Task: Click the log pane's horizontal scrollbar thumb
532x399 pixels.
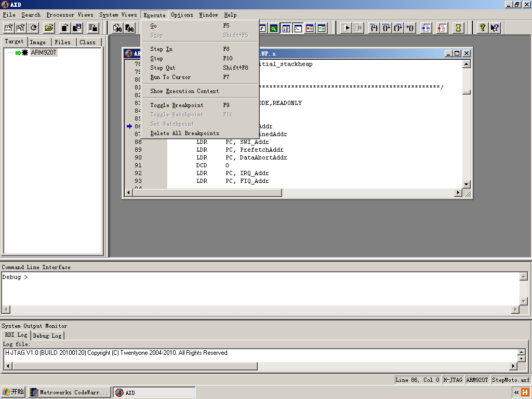Action: pos(135,366)
